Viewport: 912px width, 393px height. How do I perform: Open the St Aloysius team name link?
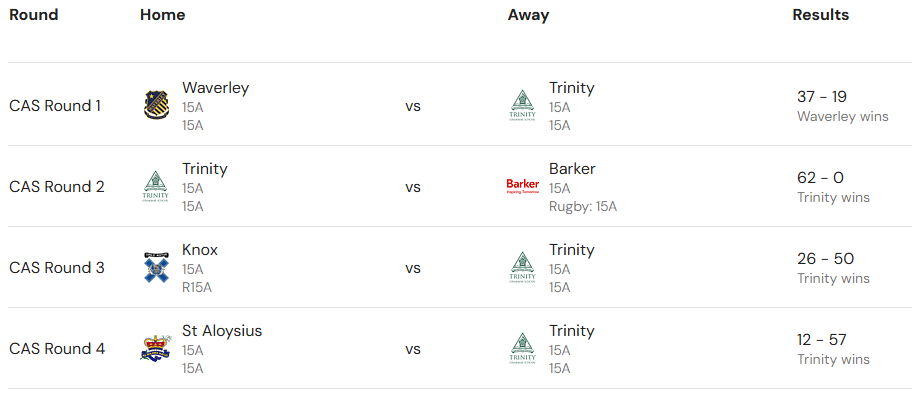[222, 331]
